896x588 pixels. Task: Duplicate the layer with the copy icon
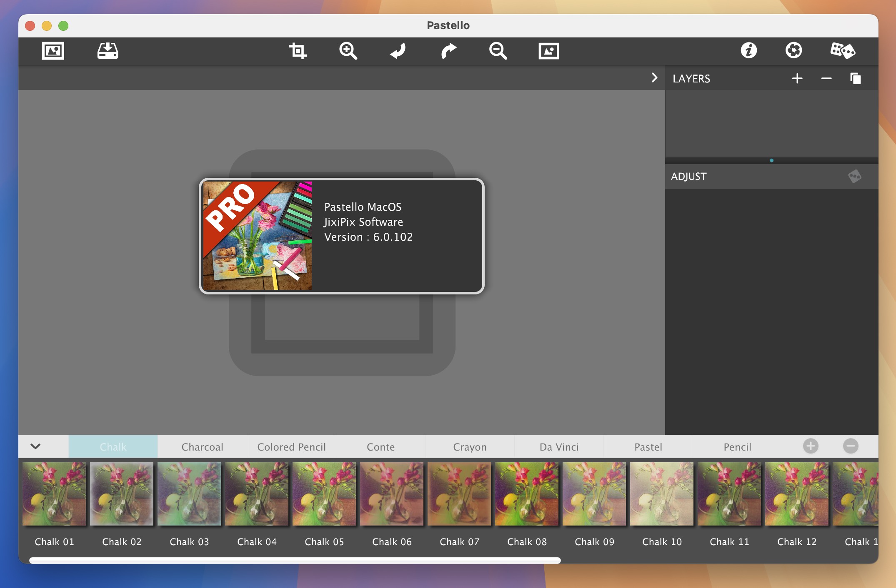[x=856, y=78]
